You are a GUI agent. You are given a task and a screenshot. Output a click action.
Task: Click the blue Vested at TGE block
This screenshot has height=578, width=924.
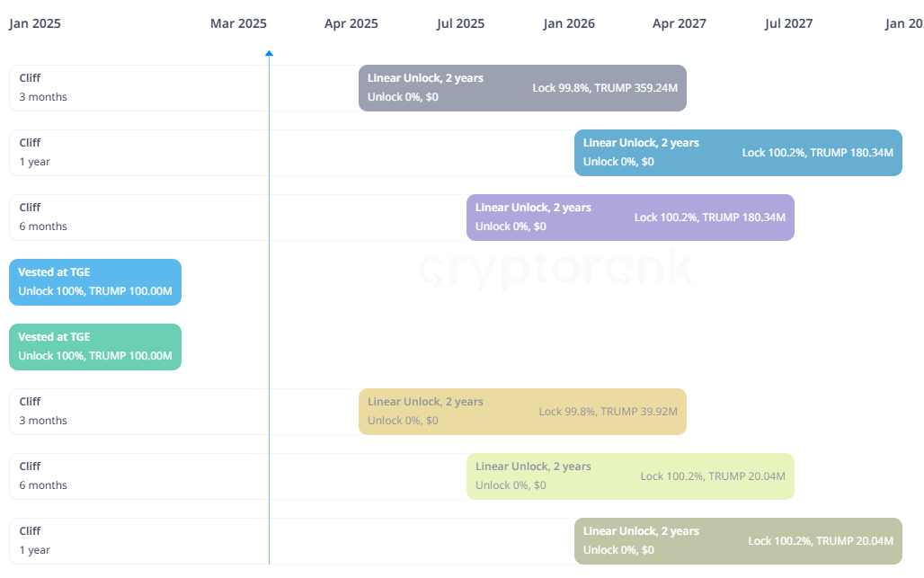coord(95,282)
